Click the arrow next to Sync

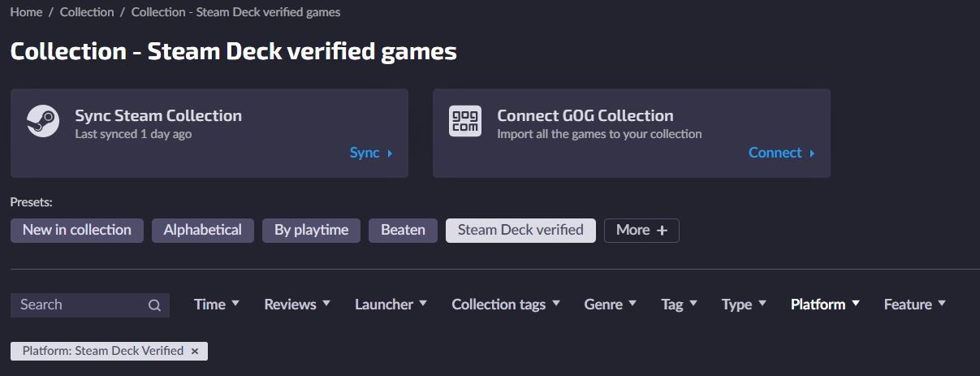coord(390,153)
